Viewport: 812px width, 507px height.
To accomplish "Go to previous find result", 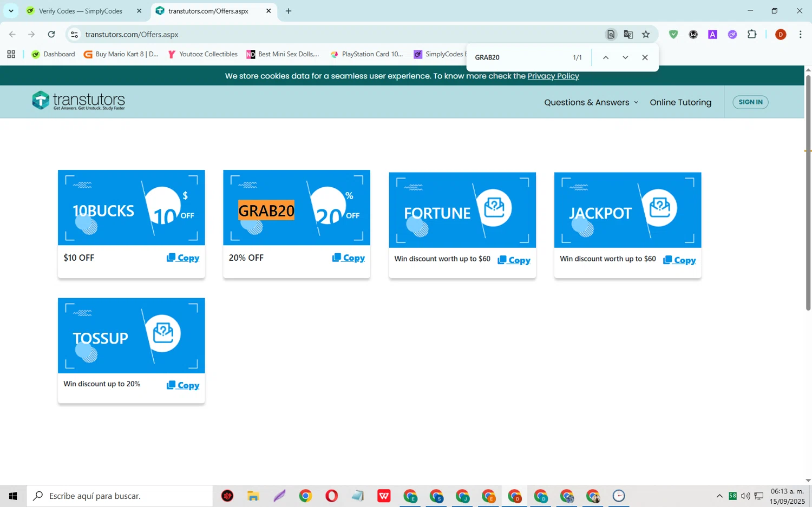I will [x=606, y=57].
